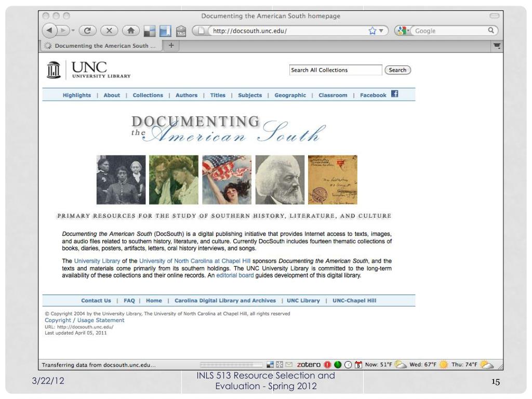Screen dimensions: 532x399
Task: Click the page icon beside the URL
Action: [x=201, y=31]
